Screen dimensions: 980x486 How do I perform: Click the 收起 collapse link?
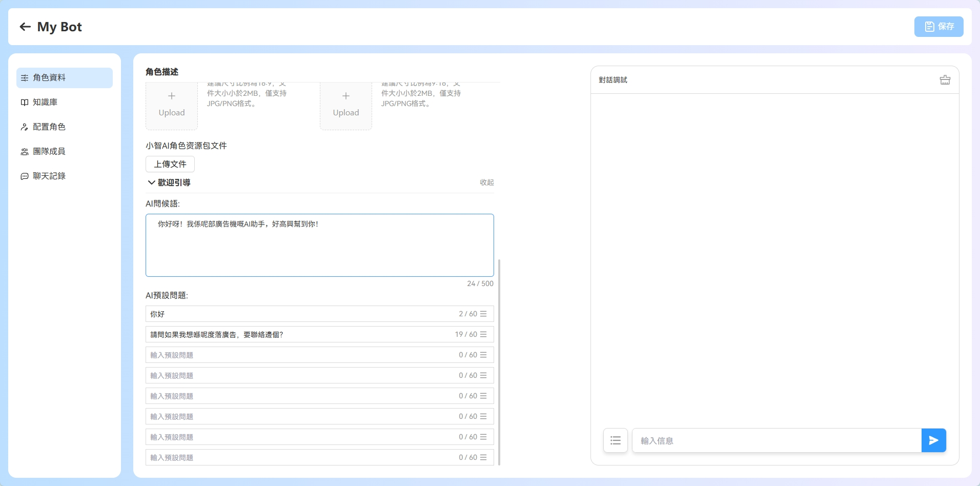click(x=486, y=183)
